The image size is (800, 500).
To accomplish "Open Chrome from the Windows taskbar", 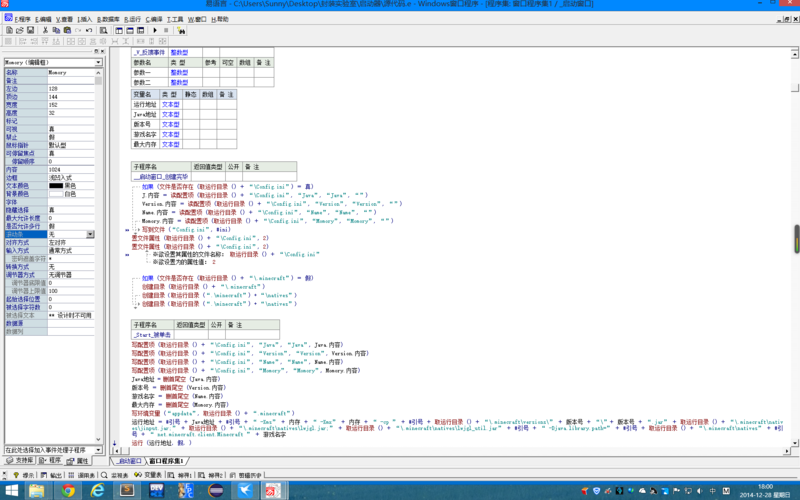I will coord(67,491).
